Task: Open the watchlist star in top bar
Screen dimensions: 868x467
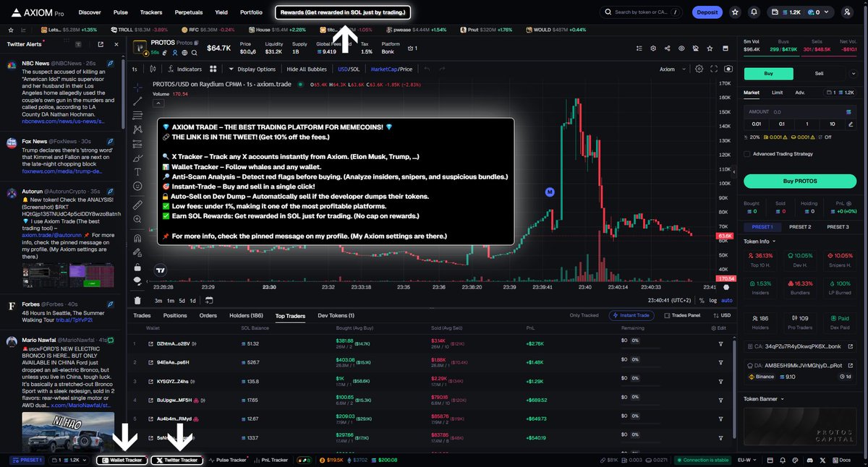Action: pyautogui.click(x=735, y=12)
